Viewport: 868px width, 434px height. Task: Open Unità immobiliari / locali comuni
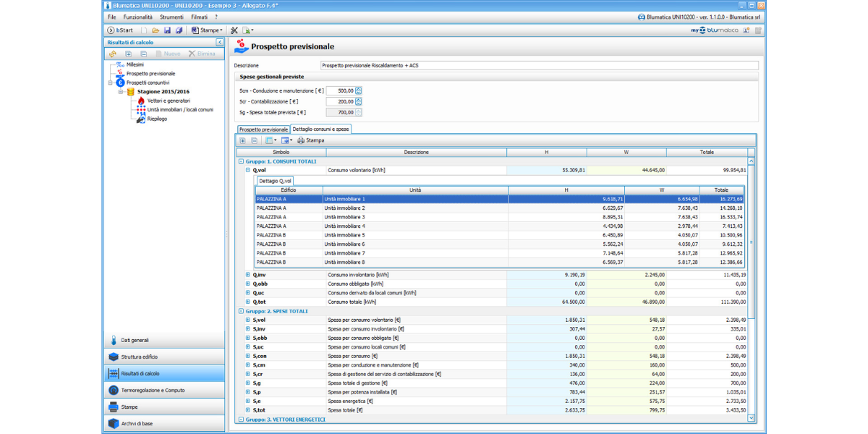[179, 110]
